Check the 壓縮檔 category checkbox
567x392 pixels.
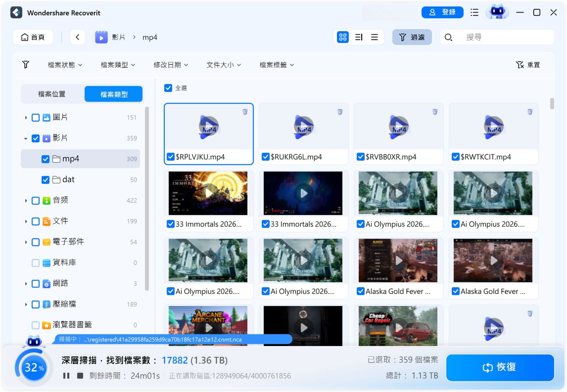pyautogui.click(x=35, y=305)
